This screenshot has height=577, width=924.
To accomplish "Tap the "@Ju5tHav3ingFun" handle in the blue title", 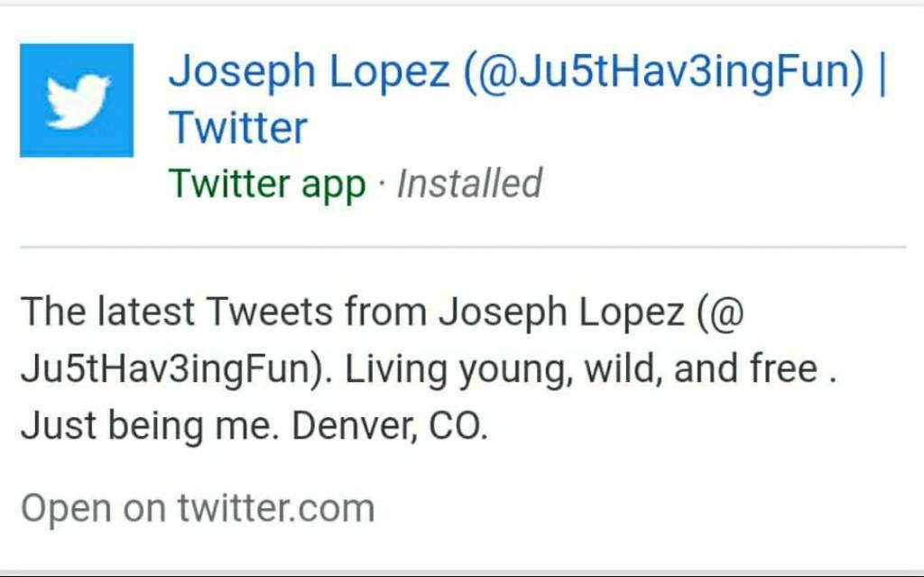I will (665, 71).
